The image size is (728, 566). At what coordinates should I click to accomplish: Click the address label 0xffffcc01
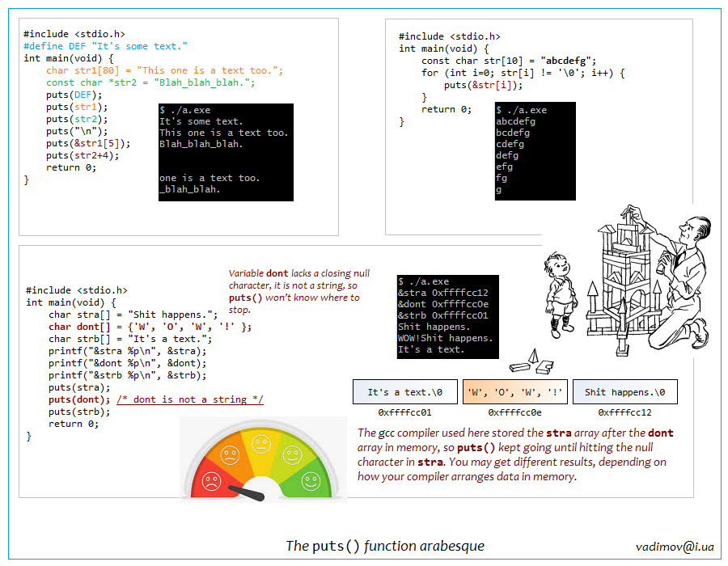coord(405,412)
